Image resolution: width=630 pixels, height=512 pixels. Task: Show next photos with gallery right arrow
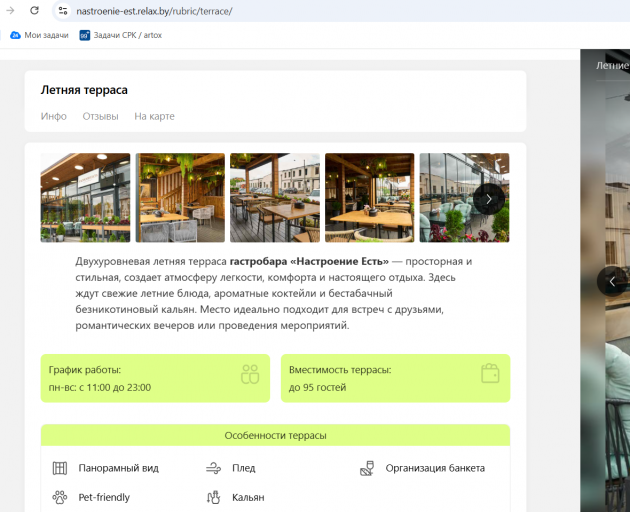tap(489, 199)
